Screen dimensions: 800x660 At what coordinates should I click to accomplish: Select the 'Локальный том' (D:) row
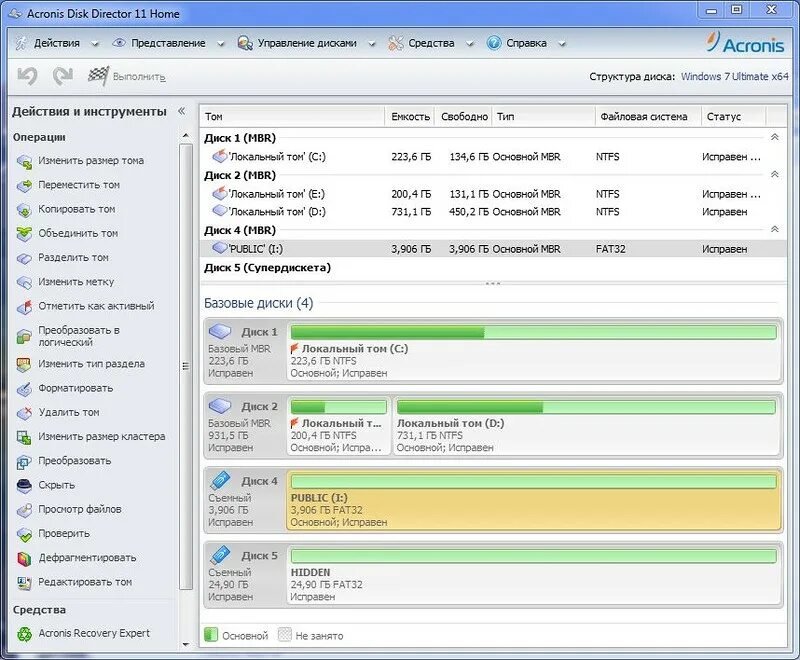coord(493,211)
